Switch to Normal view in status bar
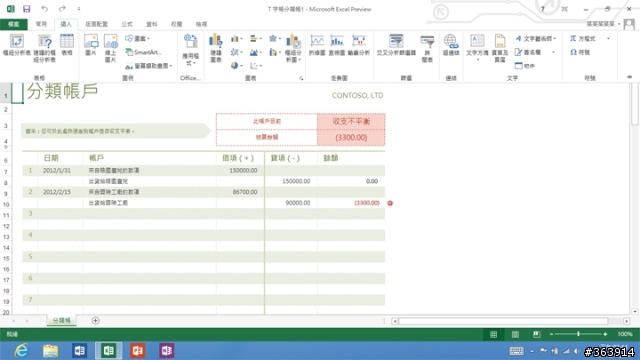The height and width of the screenshot is (360, 640). tap(493, 334)
